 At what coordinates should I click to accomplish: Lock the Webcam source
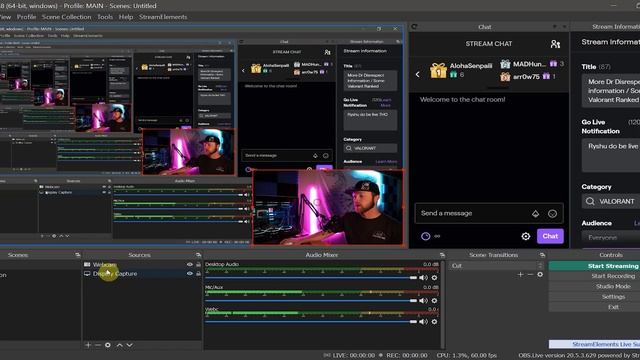(x=198, y=264)
